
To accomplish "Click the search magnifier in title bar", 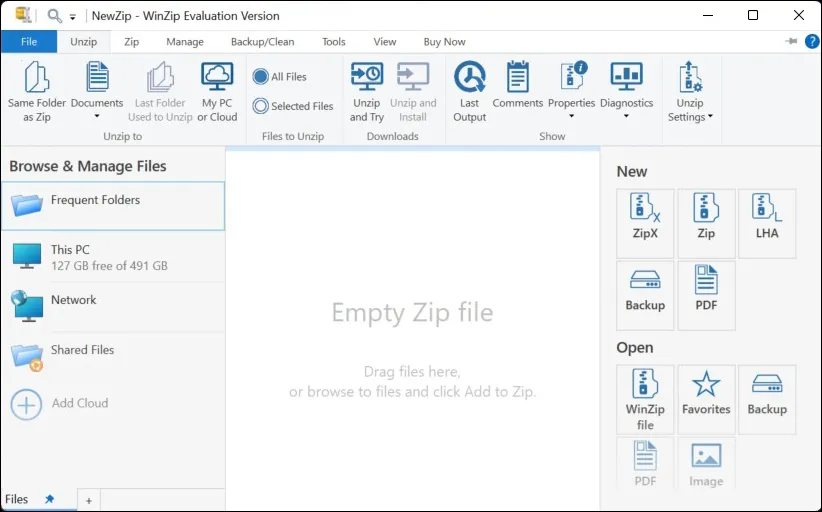I will tap(54, 16).
